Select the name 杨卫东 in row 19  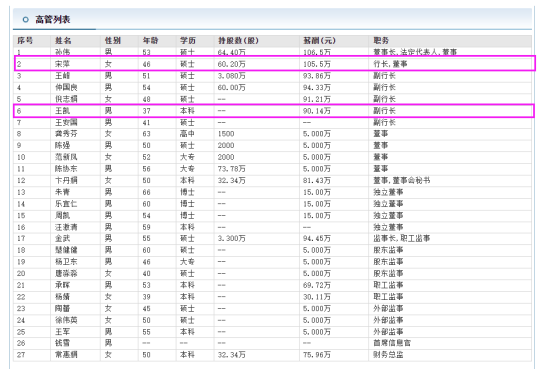[66, 262]
